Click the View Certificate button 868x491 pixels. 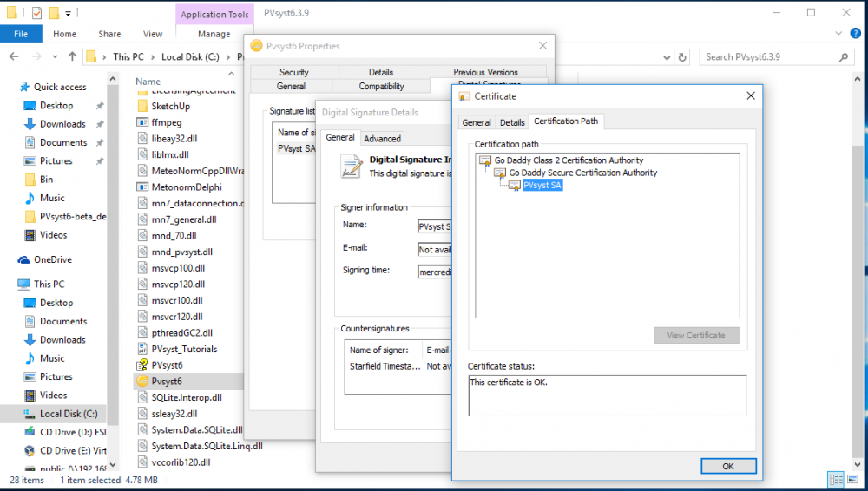696,336
